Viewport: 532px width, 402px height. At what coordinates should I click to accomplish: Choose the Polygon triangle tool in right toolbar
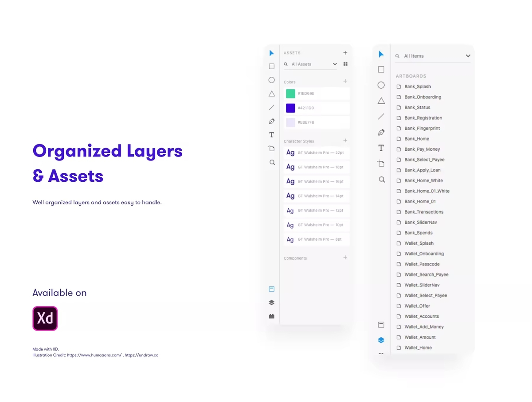coord(381,101)
